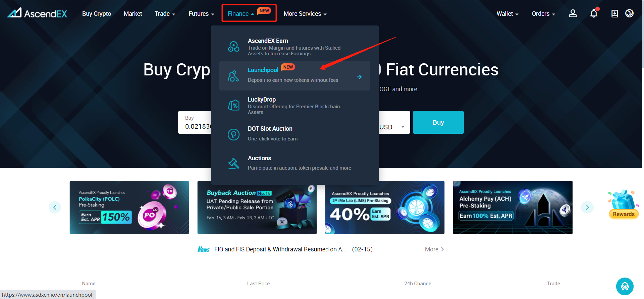This screenshot has width=644, height=299.
Task: Show previous banners with left arrow
Action: click(x=55, y=207)
